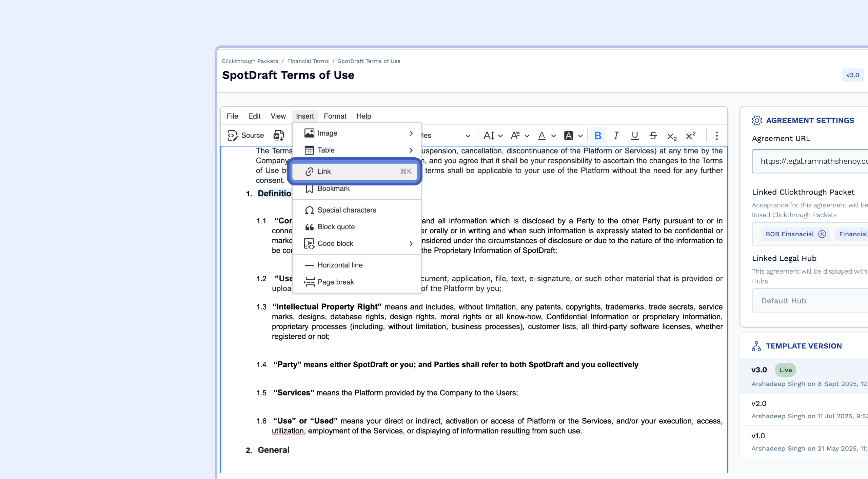Screen dimensions: 868x479
Task: Apply subscript formatting
Action: (672, 136)
